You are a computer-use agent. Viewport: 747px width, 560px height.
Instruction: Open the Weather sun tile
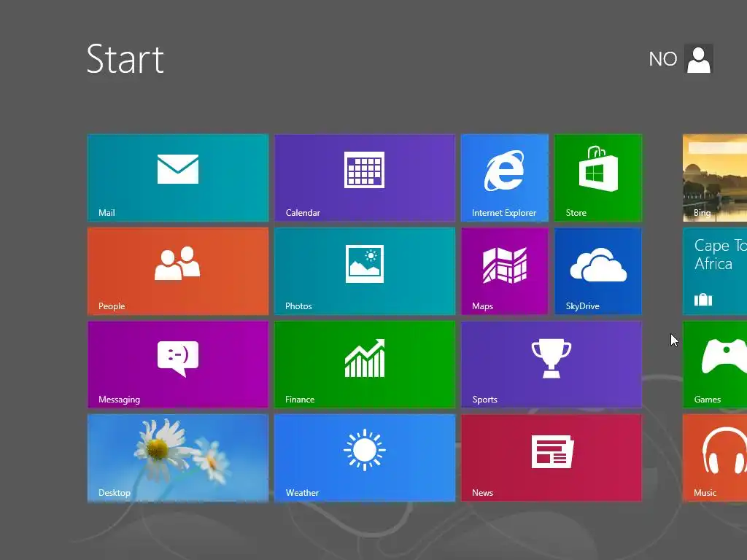point(365,458)
